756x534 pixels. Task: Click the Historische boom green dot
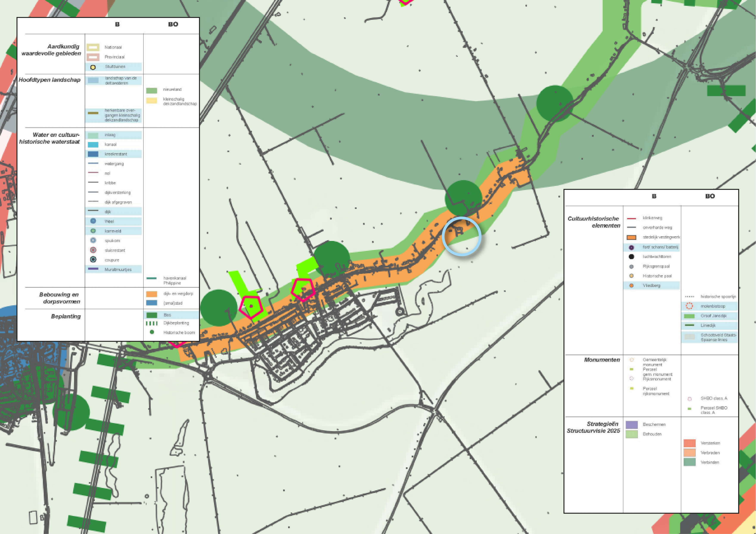click(x=152, y=332)
